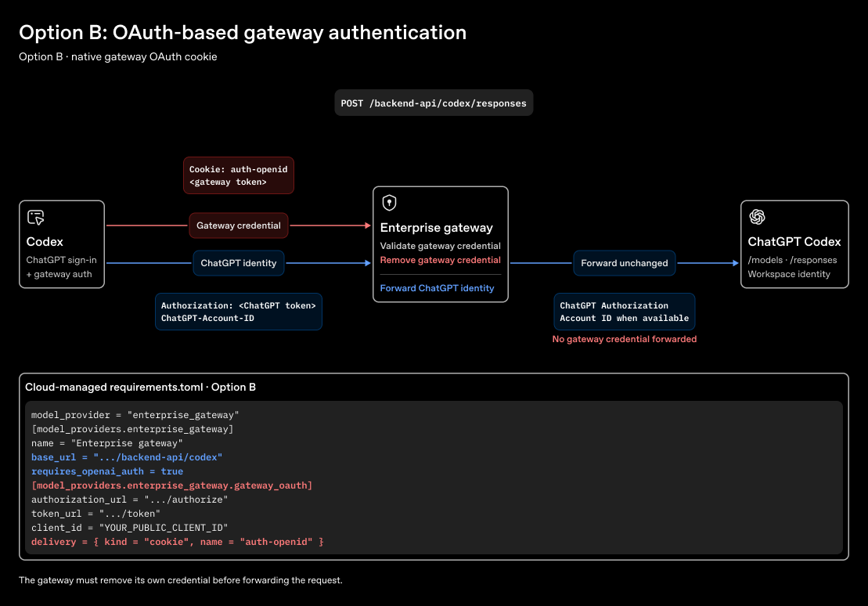
Task: Click the main title 'Option B: OAuth-based gateway authentication'
Action: [x=243, y=32]
